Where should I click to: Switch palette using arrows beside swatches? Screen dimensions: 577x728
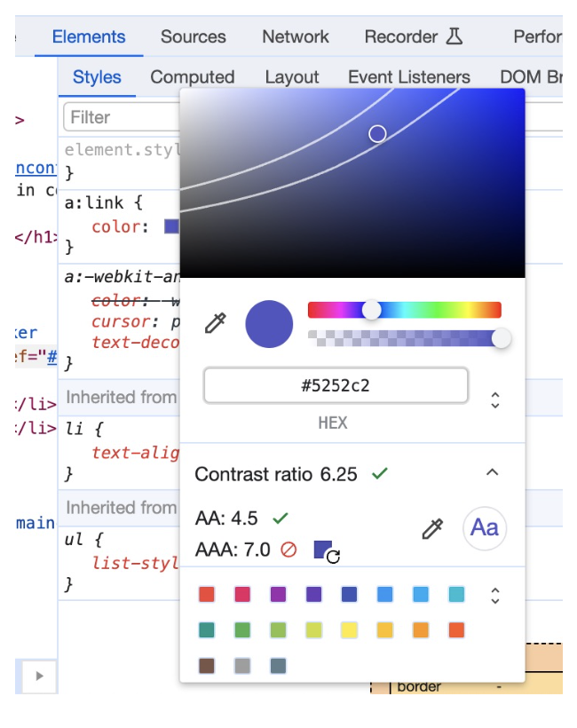point(495,595)
